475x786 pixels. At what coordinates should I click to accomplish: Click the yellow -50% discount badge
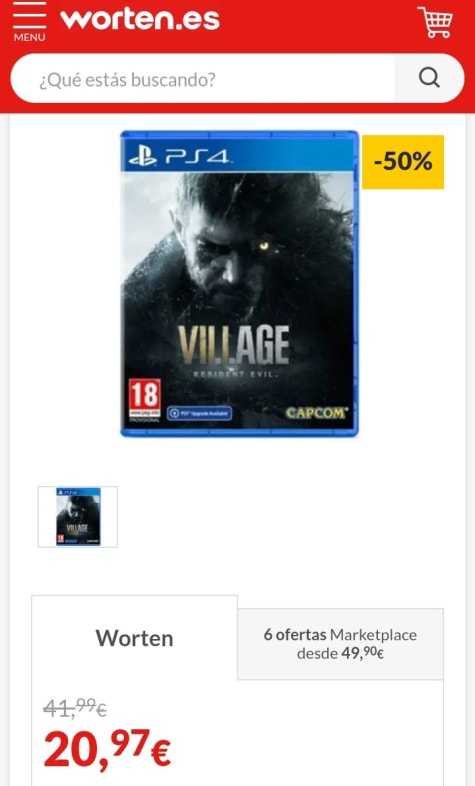click(403, 162)
